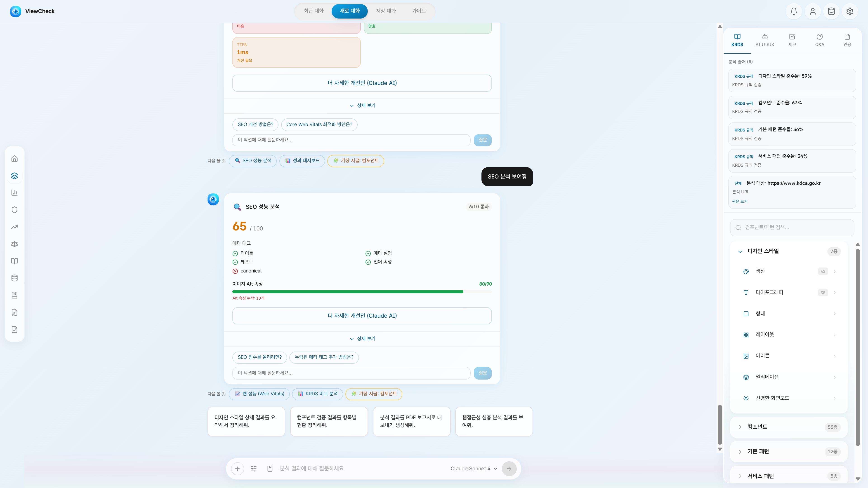Select the layers icon in left sidebar
This screenshot has height=488, width=868.
pyautogui.click(x=14, y=176)
